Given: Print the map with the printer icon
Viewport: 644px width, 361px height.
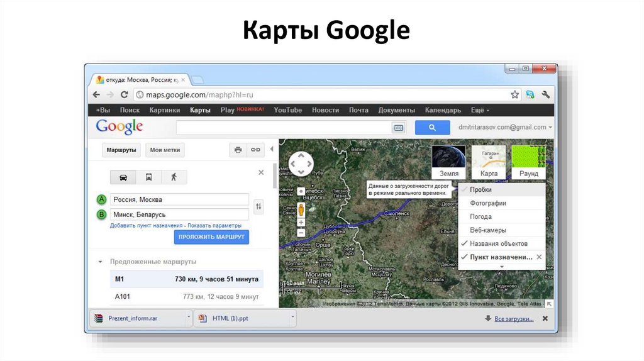Looking at the screenshot, I should [x=238, y=150].
